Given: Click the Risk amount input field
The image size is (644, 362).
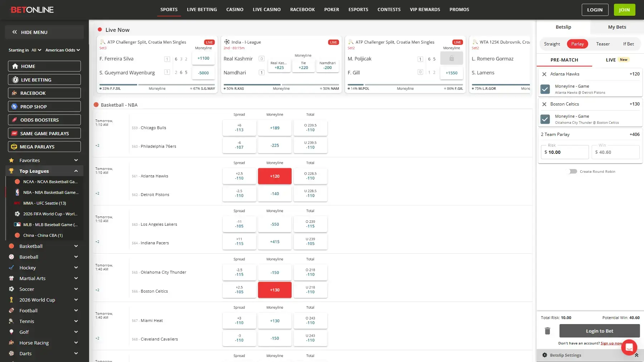Looking at the screenshot, I should (x=565, y=152).
